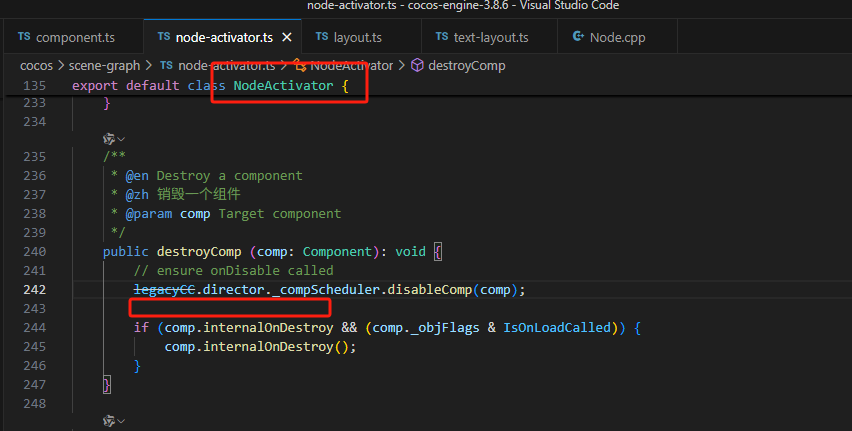Click the legacyCC identifier on line 242
The height and width of the screenshot is (431, 852).
164,290
